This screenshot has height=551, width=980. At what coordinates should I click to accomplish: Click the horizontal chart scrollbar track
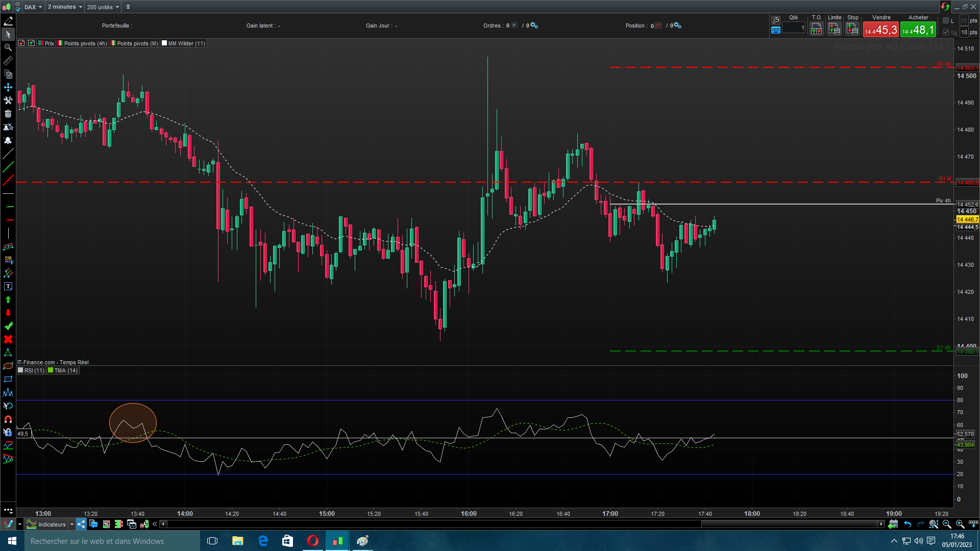point(434,524)
